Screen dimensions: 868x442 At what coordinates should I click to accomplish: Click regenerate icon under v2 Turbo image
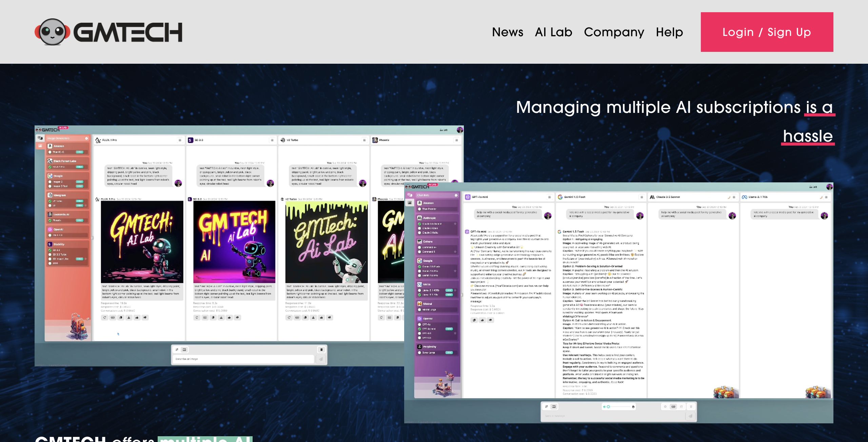pos(289,318)
